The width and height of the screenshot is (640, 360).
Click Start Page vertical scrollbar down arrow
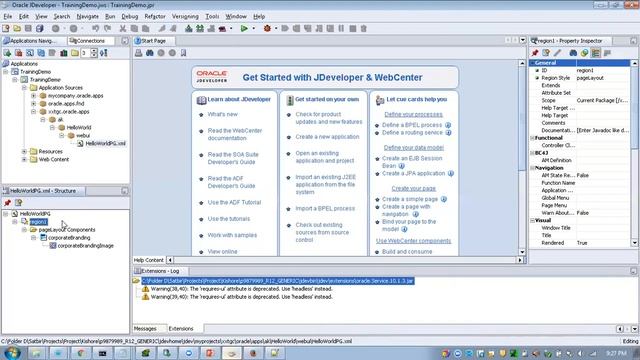coord(522,252)
